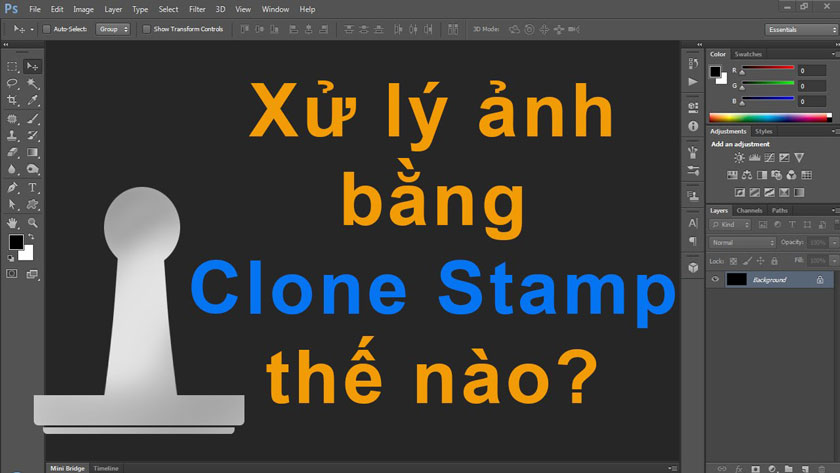Expand the collapsed panel dock arrows
Viewport: 840px width, 473px height.
coord(700,44)
